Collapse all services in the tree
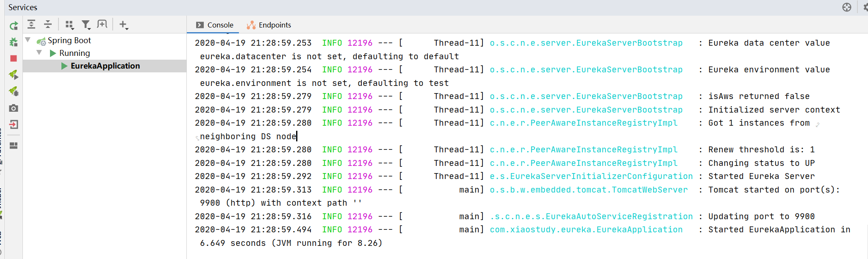868x259 pixels. [48, 25]
